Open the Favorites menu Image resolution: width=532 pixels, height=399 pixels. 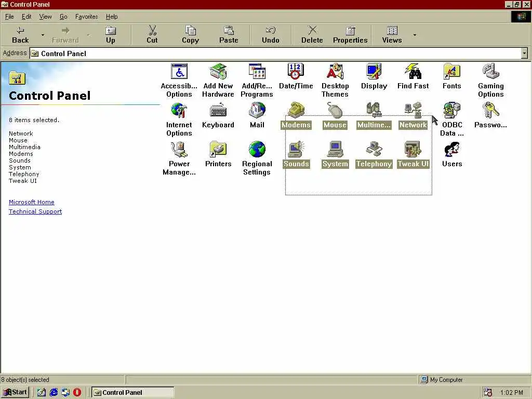(x=87, y=17)
